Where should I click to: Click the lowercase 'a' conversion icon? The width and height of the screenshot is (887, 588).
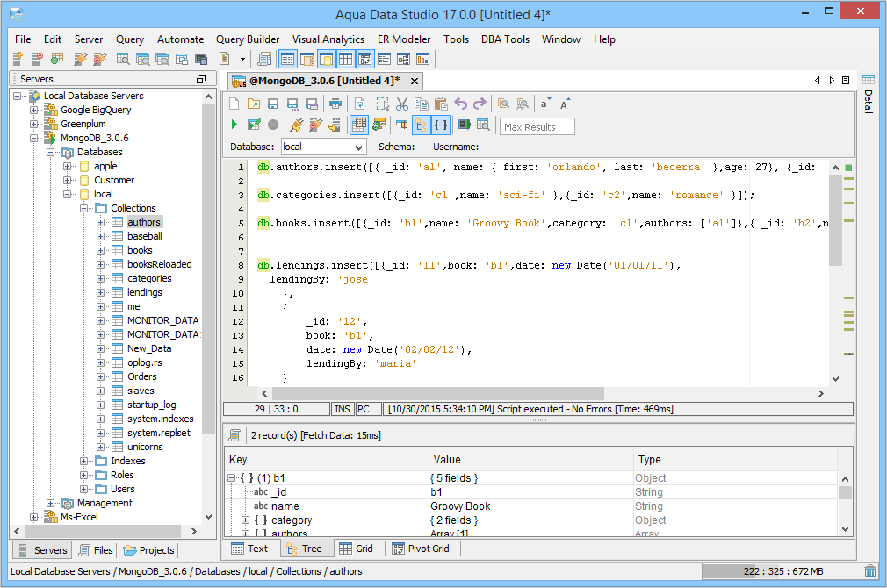(544, 104)
